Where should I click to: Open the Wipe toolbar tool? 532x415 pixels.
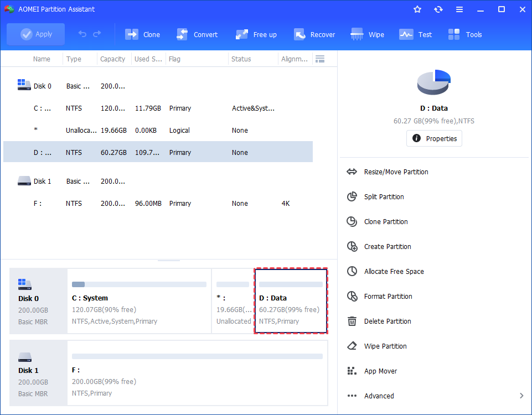(357, 34)
